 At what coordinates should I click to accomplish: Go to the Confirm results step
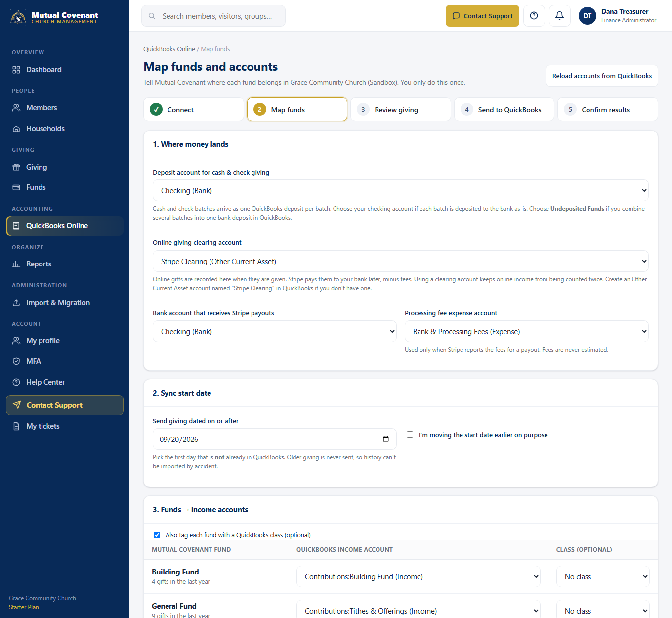click(x=608, y=109)
